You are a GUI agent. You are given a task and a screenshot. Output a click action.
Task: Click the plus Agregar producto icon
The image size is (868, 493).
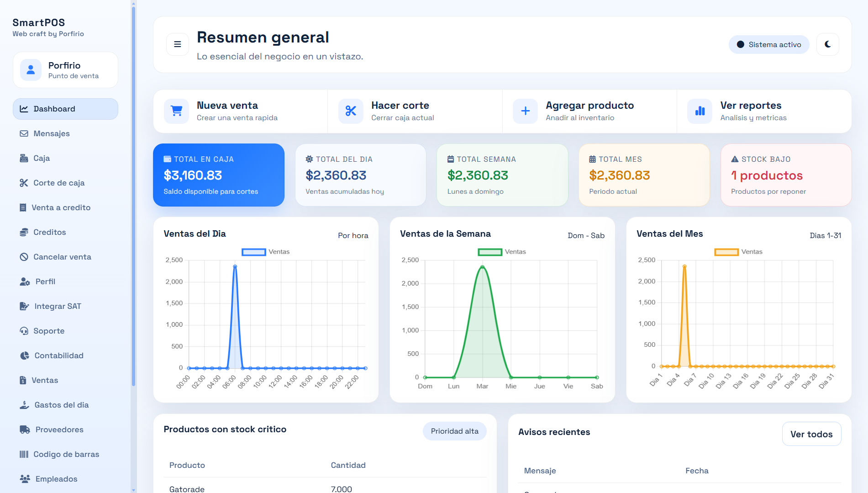(525, 111)
